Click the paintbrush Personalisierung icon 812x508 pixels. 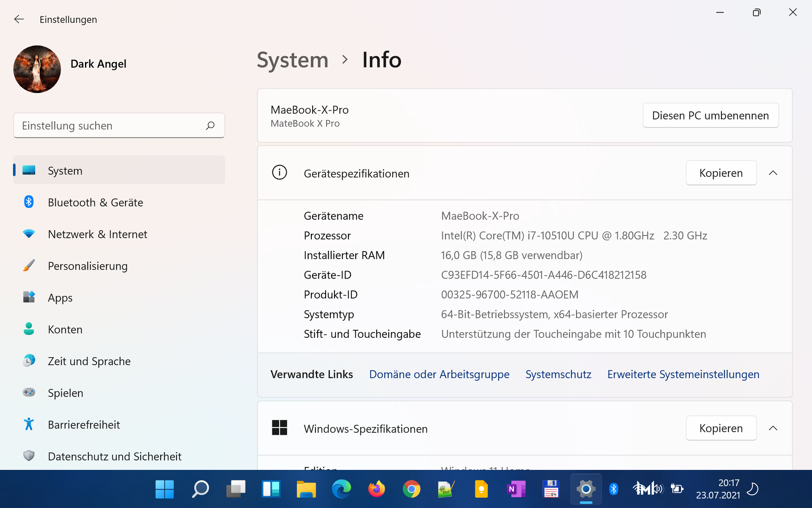click(x=29, y=265)
